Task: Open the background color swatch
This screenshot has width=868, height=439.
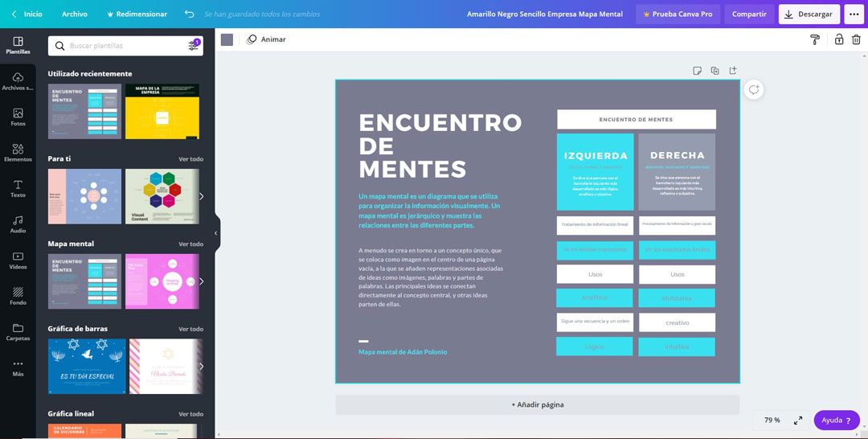Action: point(227,39)
